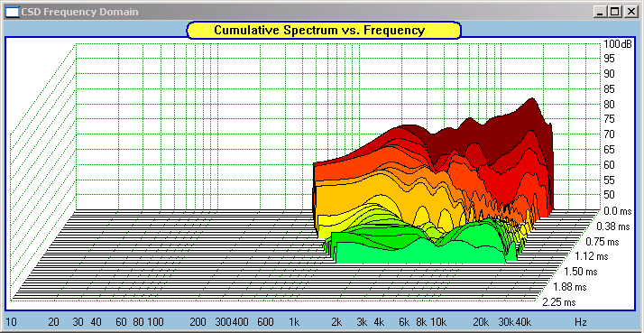
Task: Click the 6k frequency axis label
Action: coord(404,322)
